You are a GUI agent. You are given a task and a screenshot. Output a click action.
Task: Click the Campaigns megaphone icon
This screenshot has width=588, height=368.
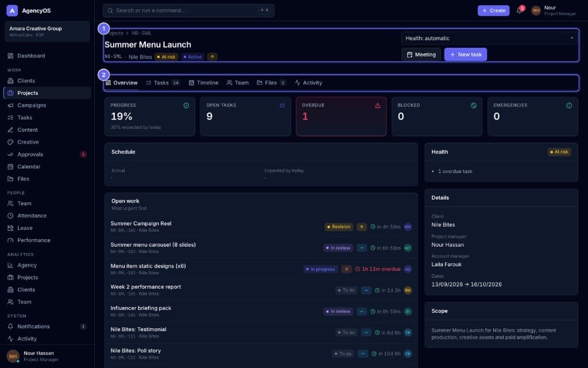tap(10, 106)
